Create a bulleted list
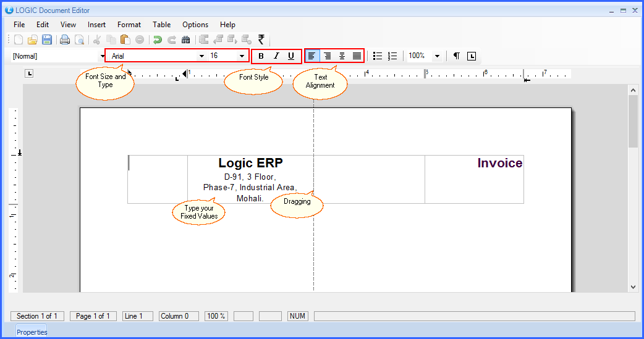Viewport: 644px width, 339px height. pos(378,56)
